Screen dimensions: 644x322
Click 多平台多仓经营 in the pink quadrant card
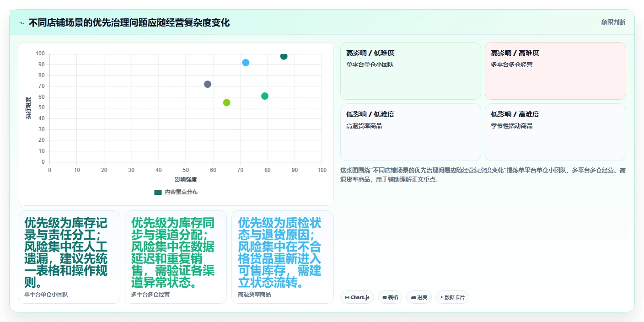tap(512, 64)
